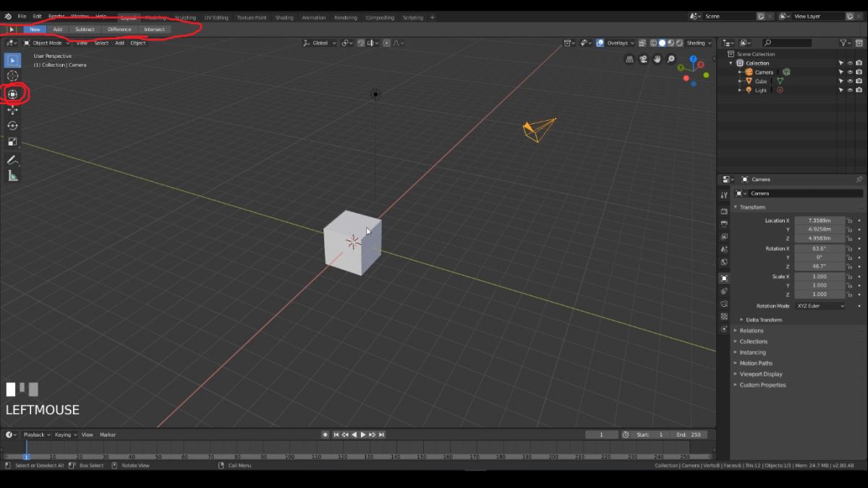Expand the Delta Transform subpanel
Image resolution: width=868 pixels, height=488 pixels.
point(764,319)
